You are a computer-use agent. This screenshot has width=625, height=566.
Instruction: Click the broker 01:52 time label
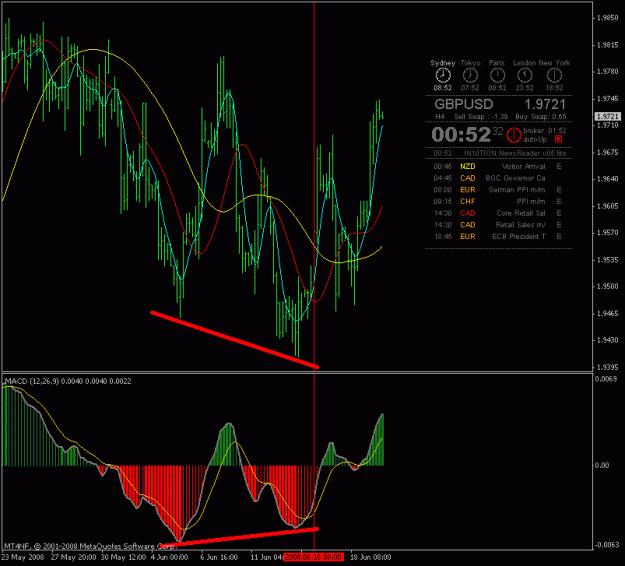pyautogui.click(x=545, y=131)
